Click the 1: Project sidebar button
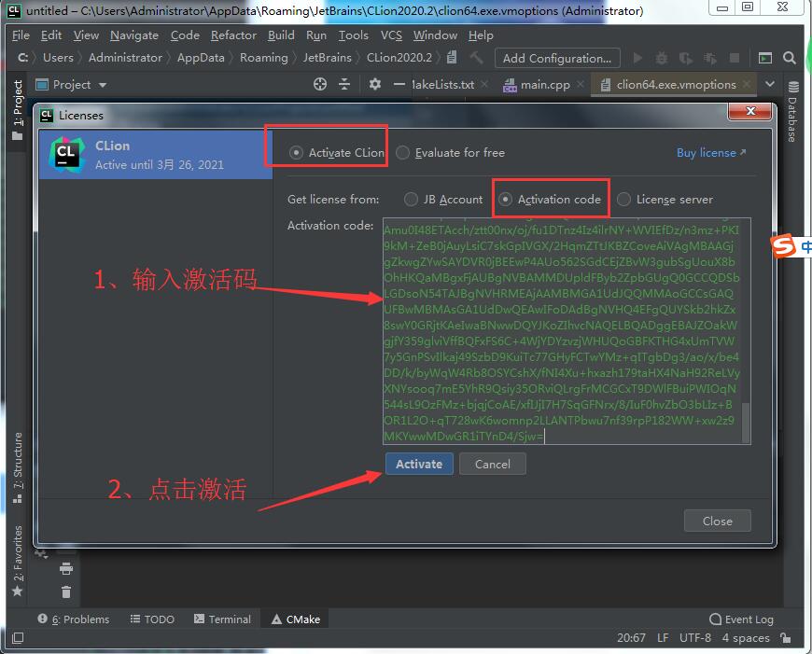812x654 pixels. coord(18,110)
